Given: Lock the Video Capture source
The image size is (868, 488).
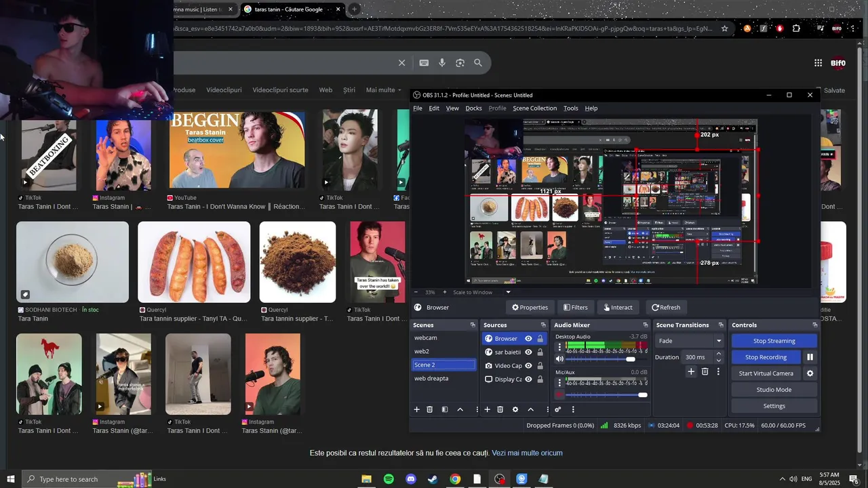Looking at the screenshot, I should (x=540, y=366).
